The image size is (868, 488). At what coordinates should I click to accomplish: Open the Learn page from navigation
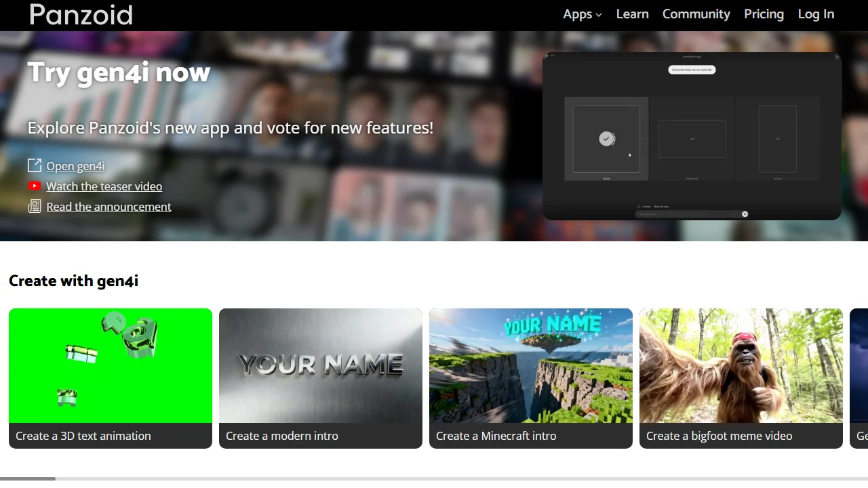[x=632, y=14]
